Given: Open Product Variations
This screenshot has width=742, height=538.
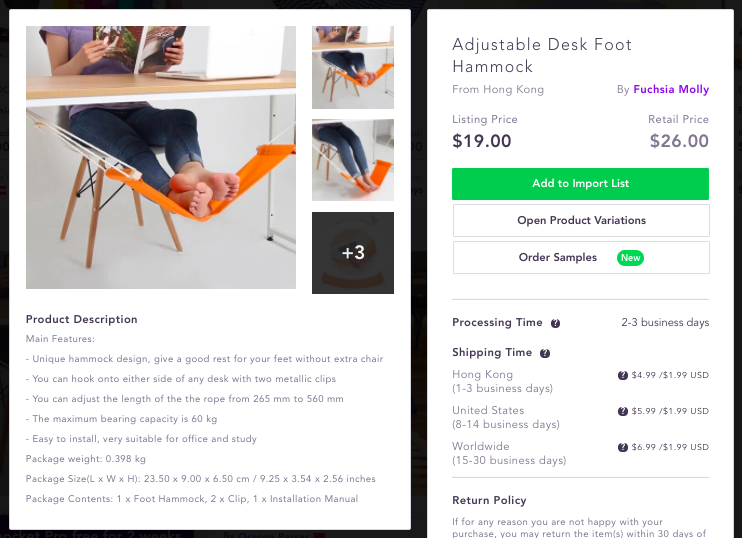Looking at the screenshot, I should click(x=580, y=221).
